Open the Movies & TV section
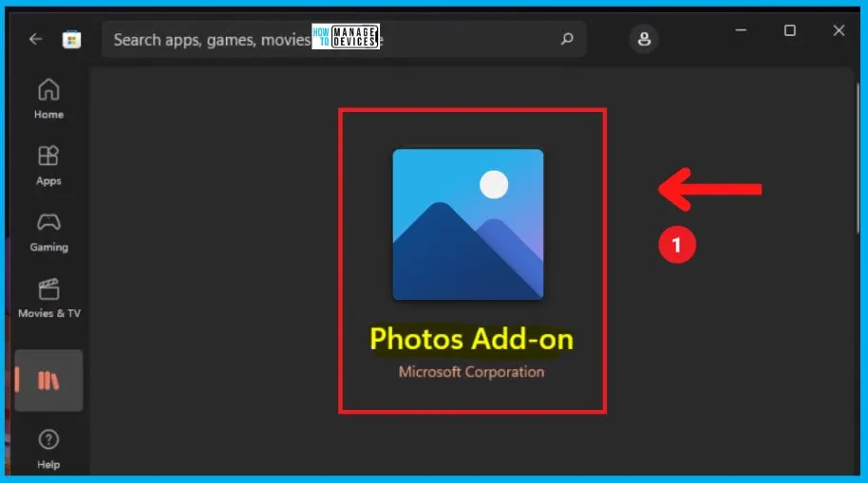This screenshot has height=483, width=868. pos(48,298)
